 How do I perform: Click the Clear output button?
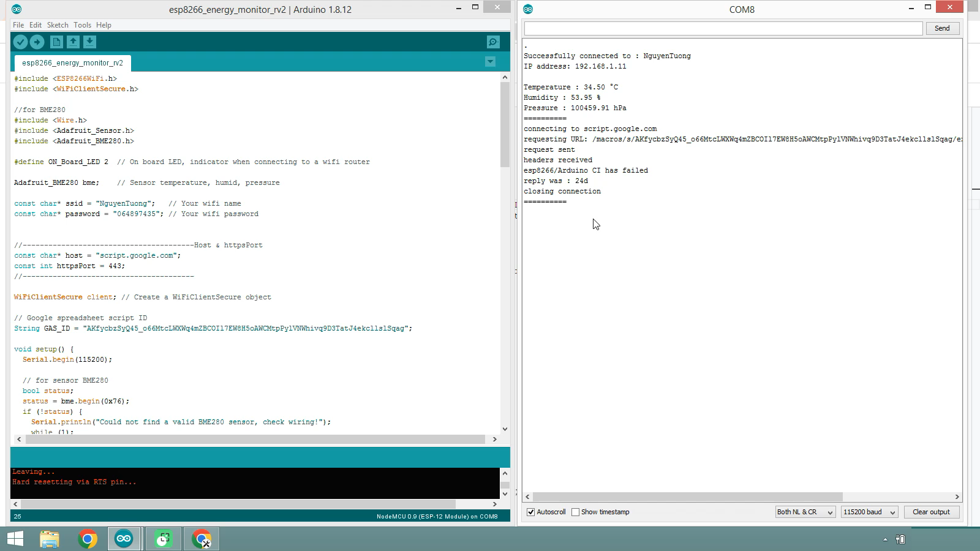pyautogui.click(x=931, y=512)
